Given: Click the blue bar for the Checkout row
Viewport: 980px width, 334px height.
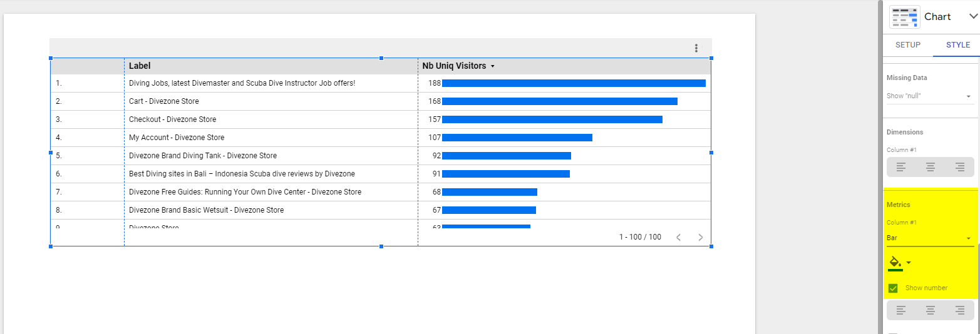Looking at the screenshot, I should tap(552, 119).
